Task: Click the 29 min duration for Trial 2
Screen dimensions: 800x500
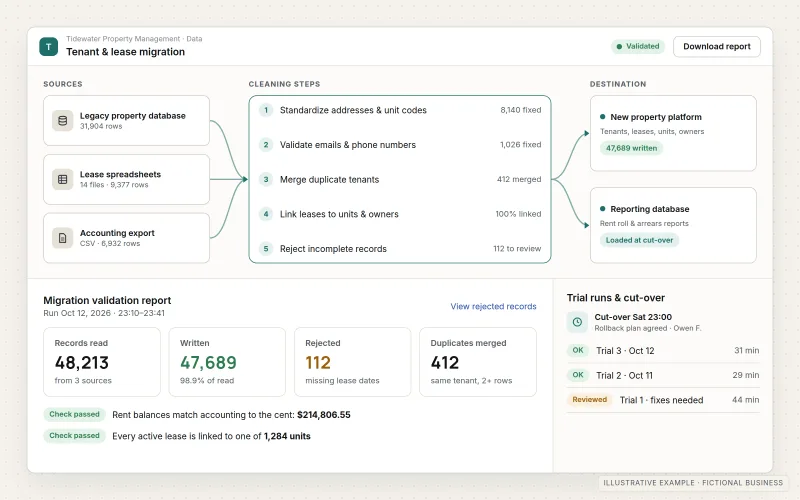Action: 746,375
